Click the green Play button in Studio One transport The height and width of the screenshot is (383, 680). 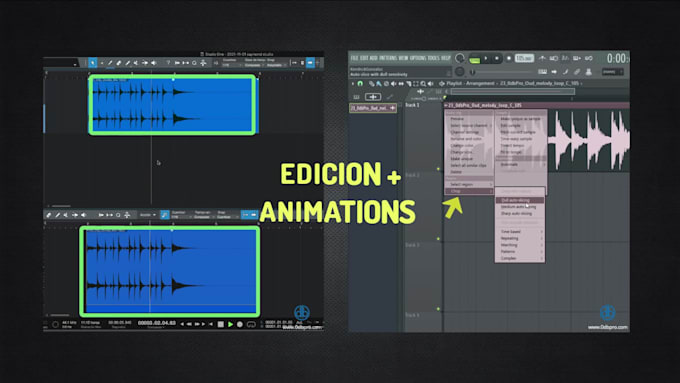230,324
